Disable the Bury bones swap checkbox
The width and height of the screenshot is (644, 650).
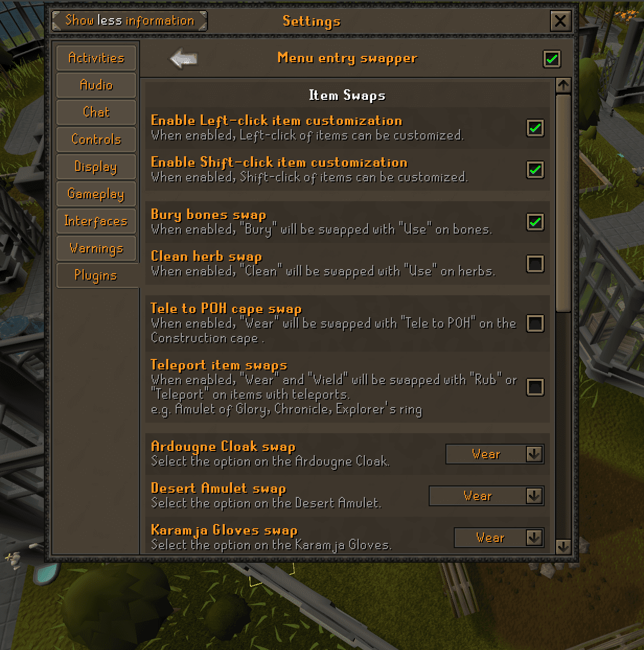(x=535, y=222)
